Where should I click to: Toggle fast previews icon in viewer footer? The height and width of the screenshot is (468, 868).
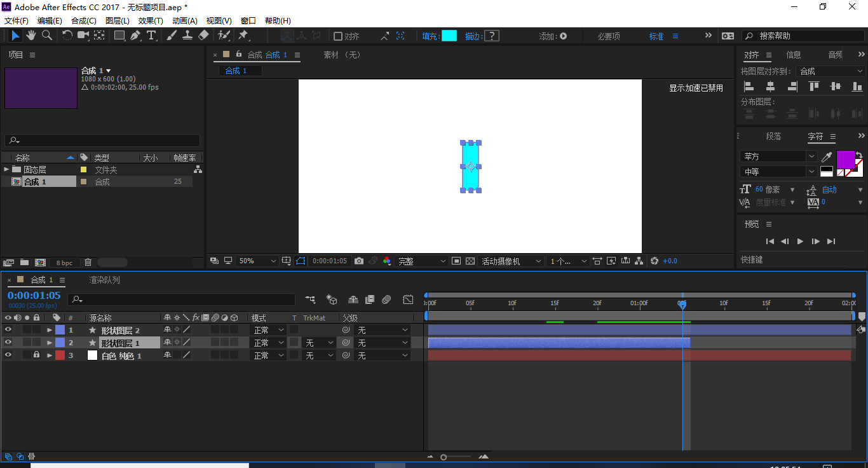click(611, 261)
